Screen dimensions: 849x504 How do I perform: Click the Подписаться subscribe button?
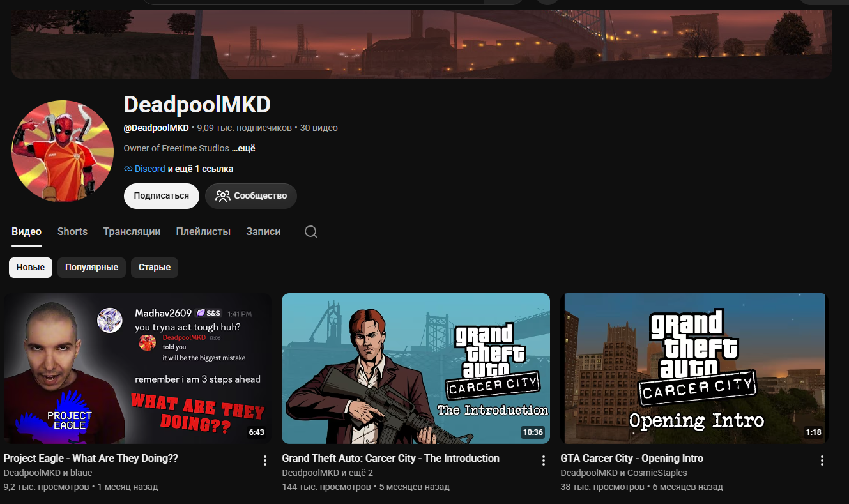pyautogui.click(x=162, y=196)
